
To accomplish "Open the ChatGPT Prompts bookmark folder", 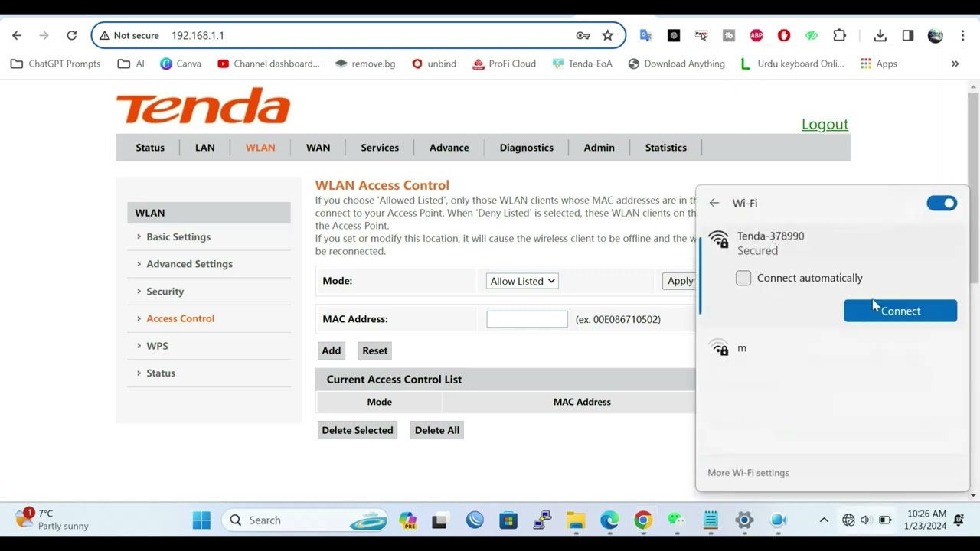I will click(55, 64).
